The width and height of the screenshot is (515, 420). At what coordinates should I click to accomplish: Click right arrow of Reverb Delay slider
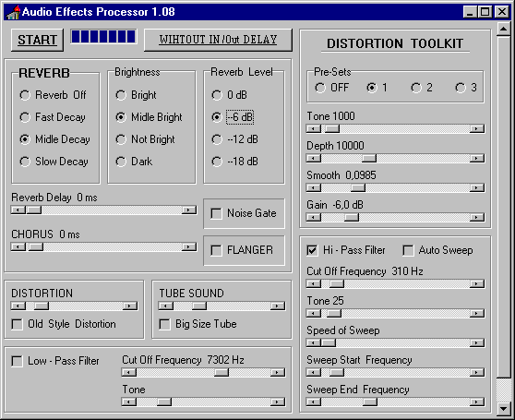[x=189, y=210]
